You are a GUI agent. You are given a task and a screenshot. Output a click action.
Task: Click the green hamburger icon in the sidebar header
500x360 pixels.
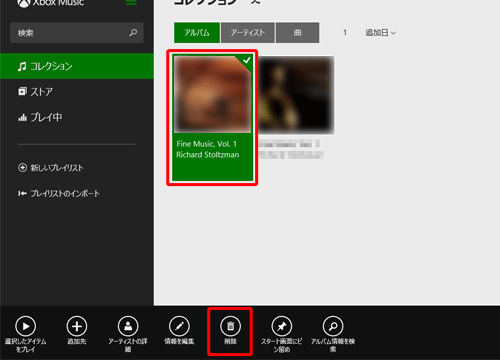[x=131, y=2]
